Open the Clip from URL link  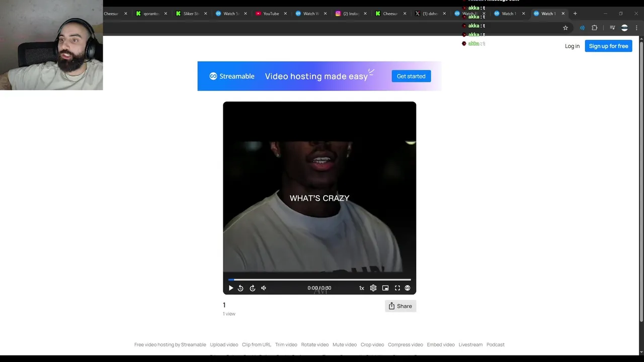pyautogui.click(x=257, y=344)
